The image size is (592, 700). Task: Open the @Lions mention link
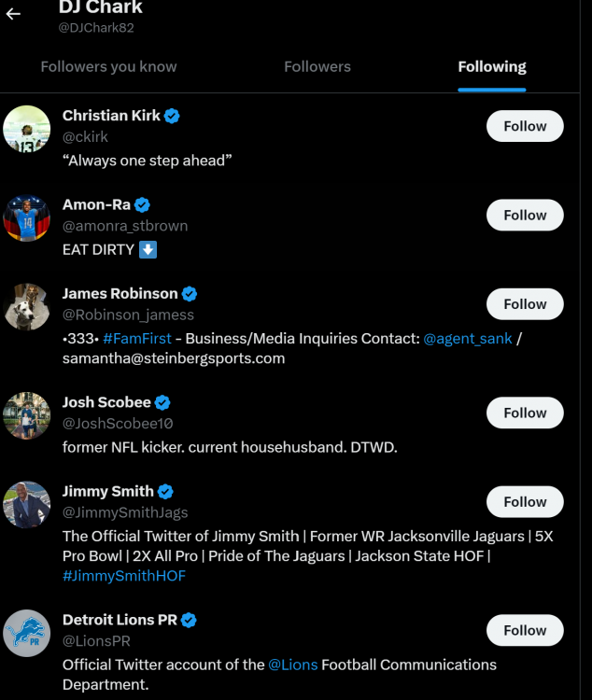[x=293, y=665]
